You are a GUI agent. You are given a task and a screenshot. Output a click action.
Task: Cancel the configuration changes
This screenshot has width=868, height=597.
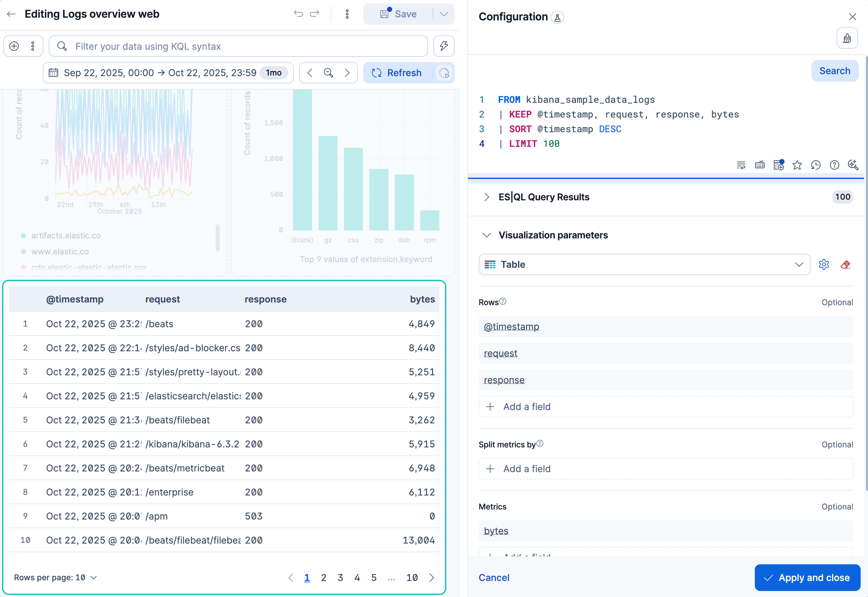point(494,578)
